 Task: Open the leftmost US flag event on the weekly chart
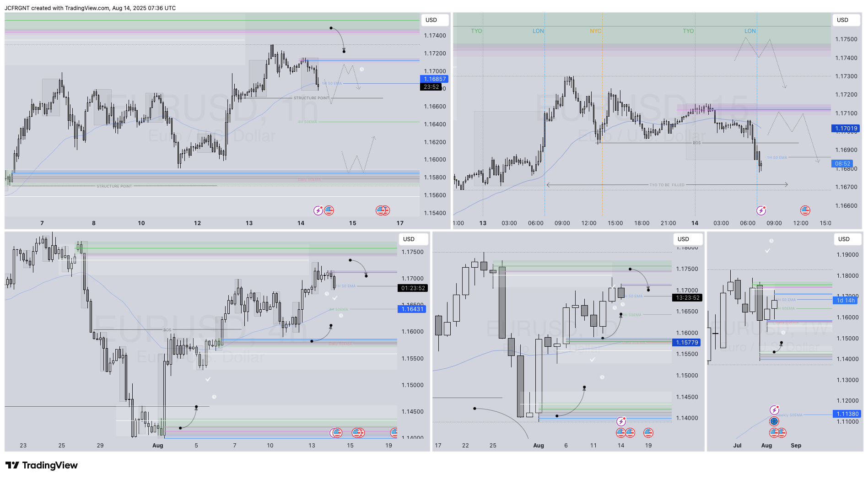[x=774, y=432]
